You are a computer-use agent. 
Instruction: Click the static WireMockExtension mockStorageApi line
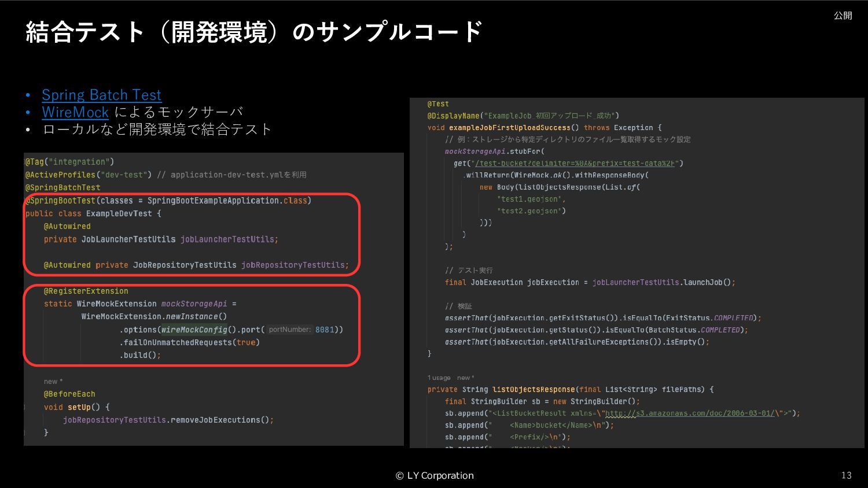pos(140,304)
